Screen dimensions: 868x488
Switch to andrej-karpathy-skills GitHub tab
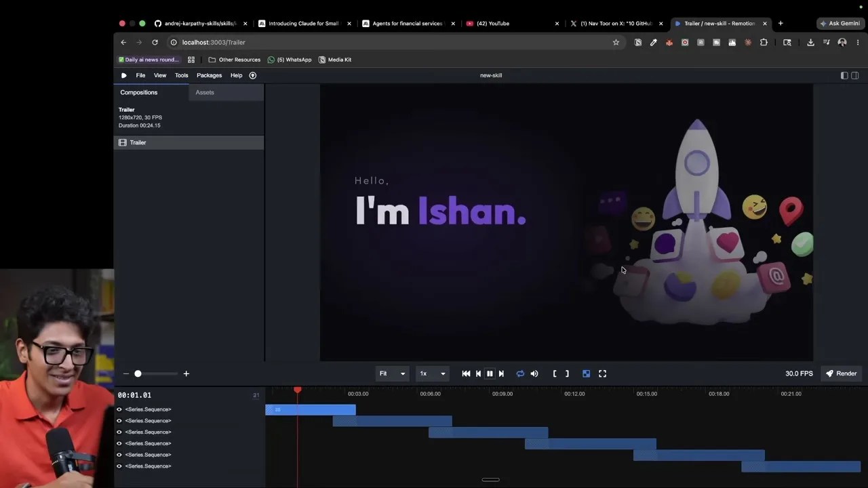pos(201,23)
